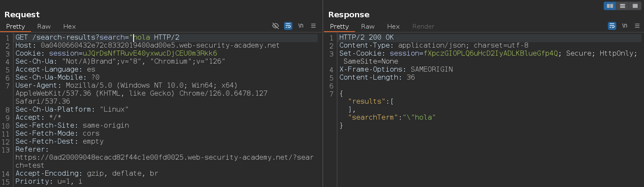Select side-by-side split layout icon
The height and width of the screenshot is (187, 644).
(610, 6)
